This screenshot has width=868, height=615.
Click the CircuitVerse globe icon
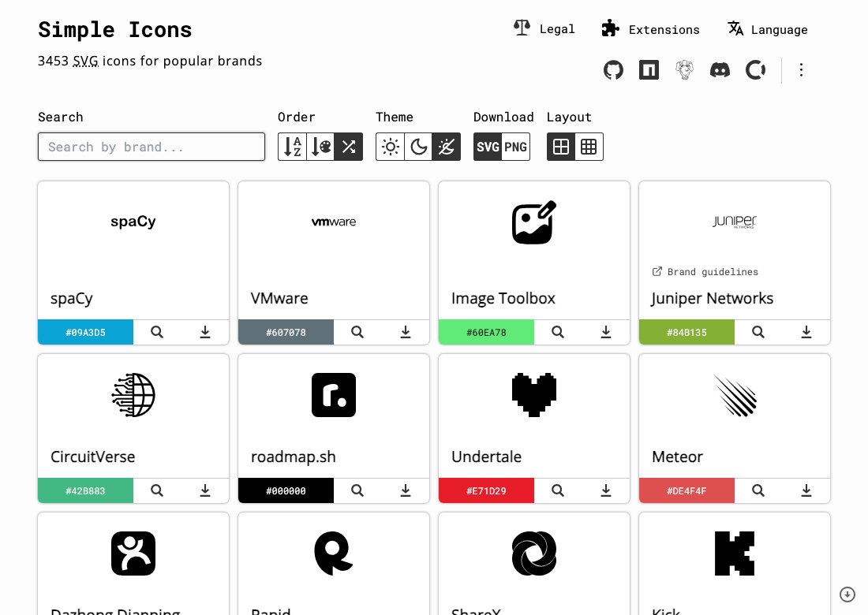133,395
